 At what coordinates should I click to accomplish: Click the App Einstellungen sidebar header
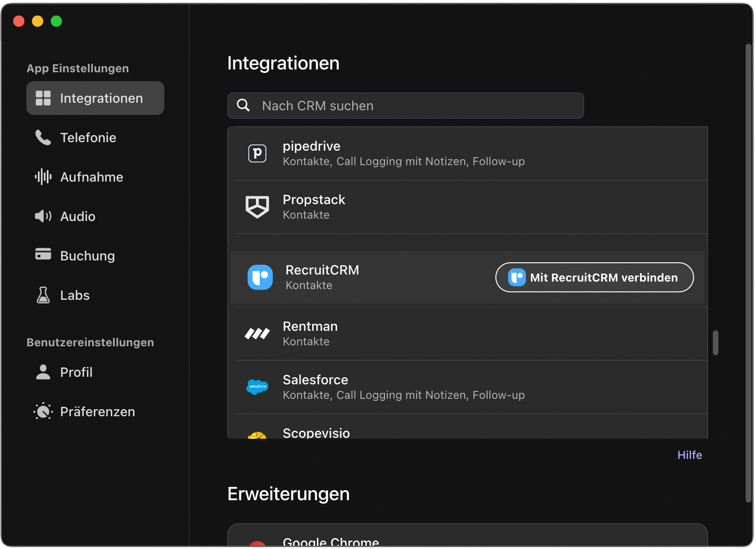pos(77,69)
